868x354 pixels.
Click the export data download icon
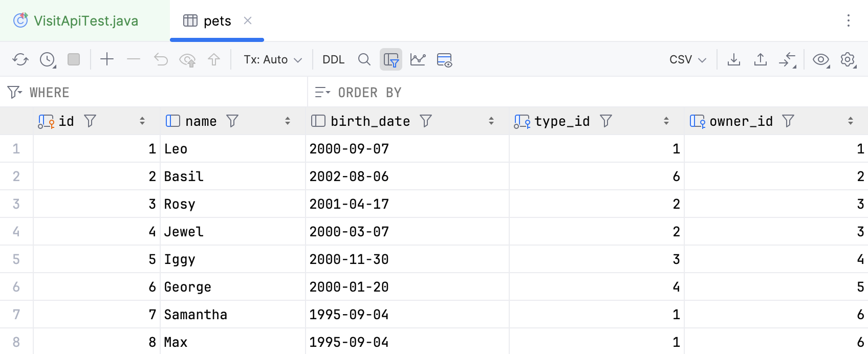733,59
